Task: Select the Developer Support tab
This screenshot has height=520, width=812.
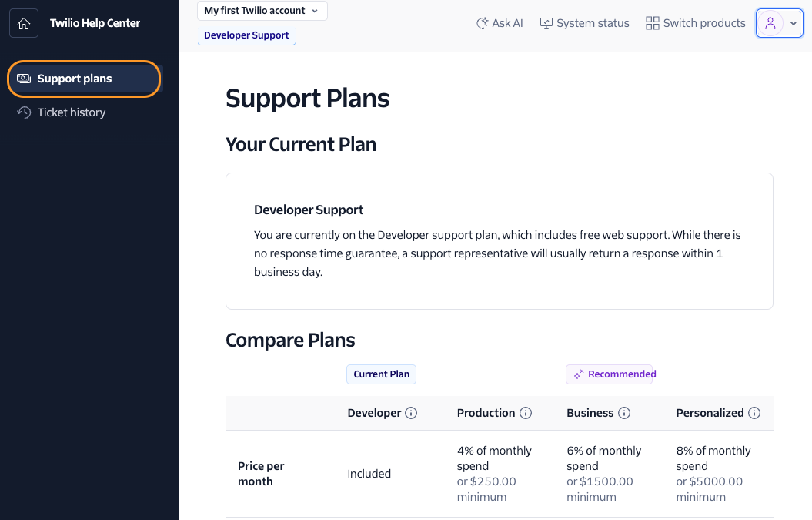Action: coord(246,35)
